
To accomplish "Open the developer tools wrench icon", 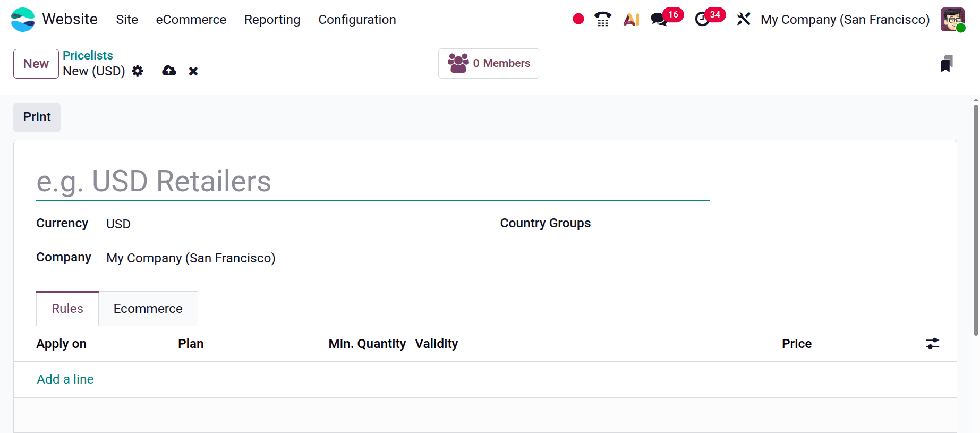I will 744,19.
